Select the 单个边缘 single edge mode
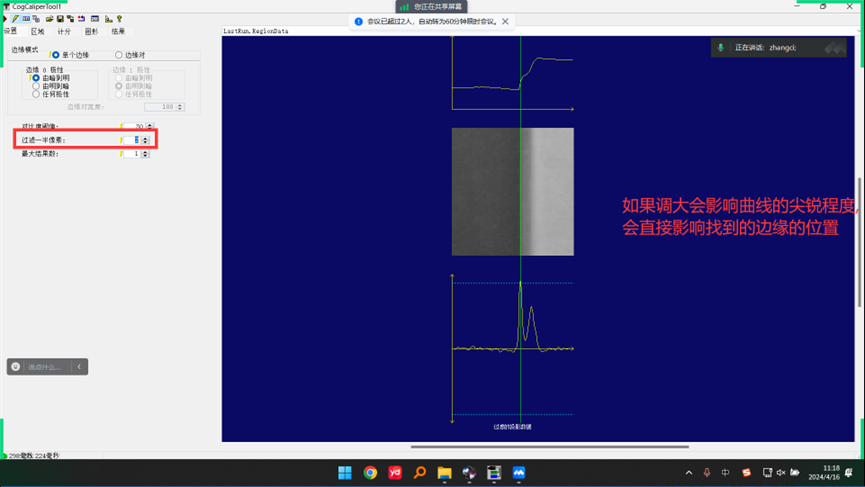Screen dimensions: 865x487 [x=56, y=55]
